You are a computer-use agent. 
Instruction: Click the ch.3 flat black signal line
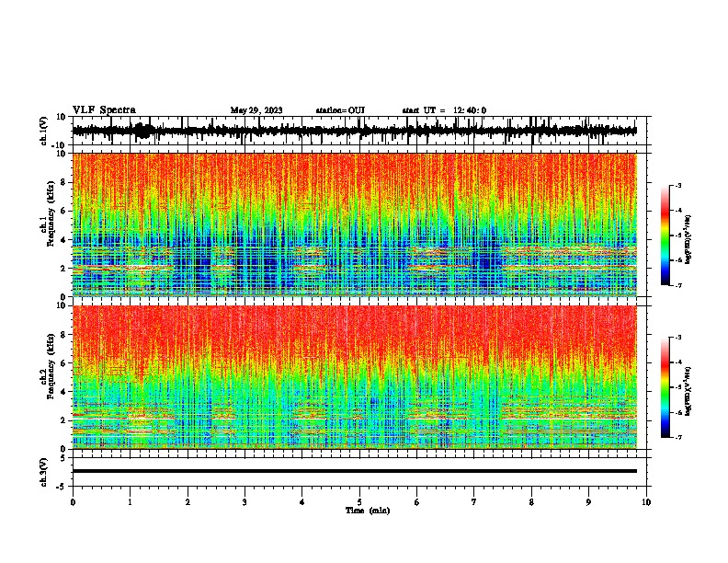click(x=355, y=471)
